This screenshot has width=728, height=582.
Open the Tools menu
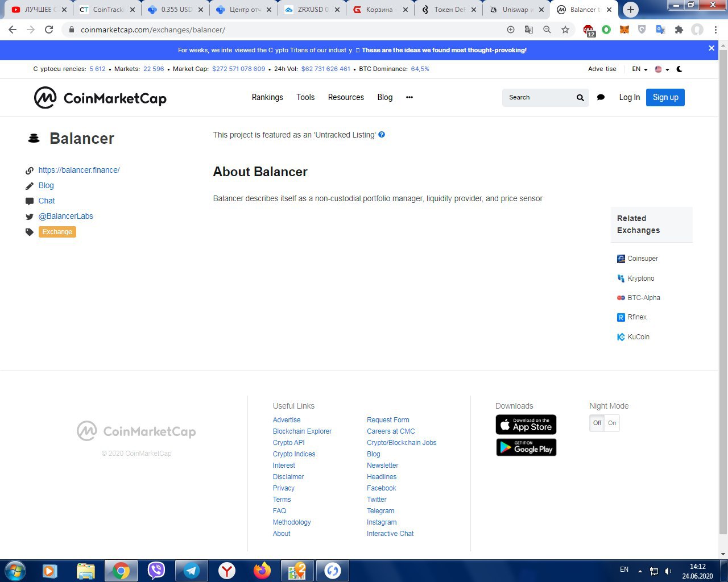[x=305, y=97]
